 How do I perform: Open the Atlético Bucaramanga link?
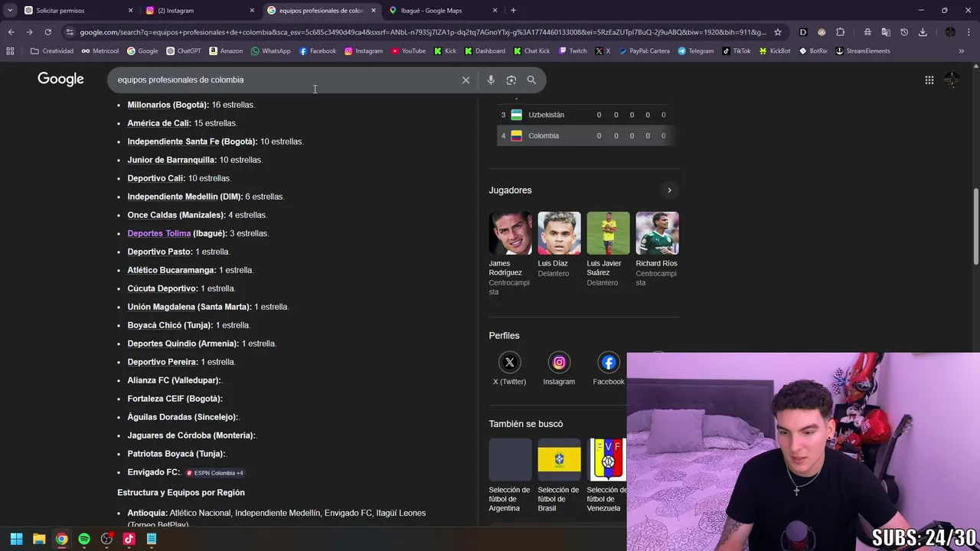[171, 270]
